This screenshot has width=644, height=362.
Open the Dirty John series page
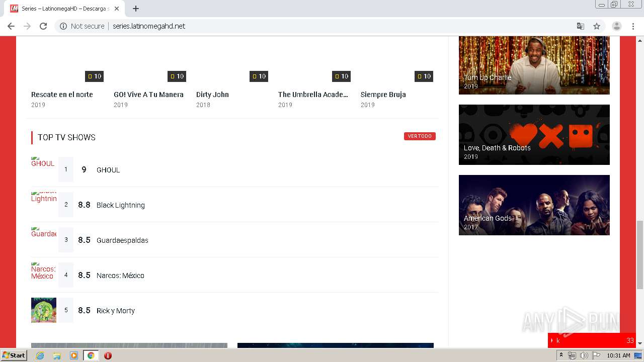[x=212, y=95]
